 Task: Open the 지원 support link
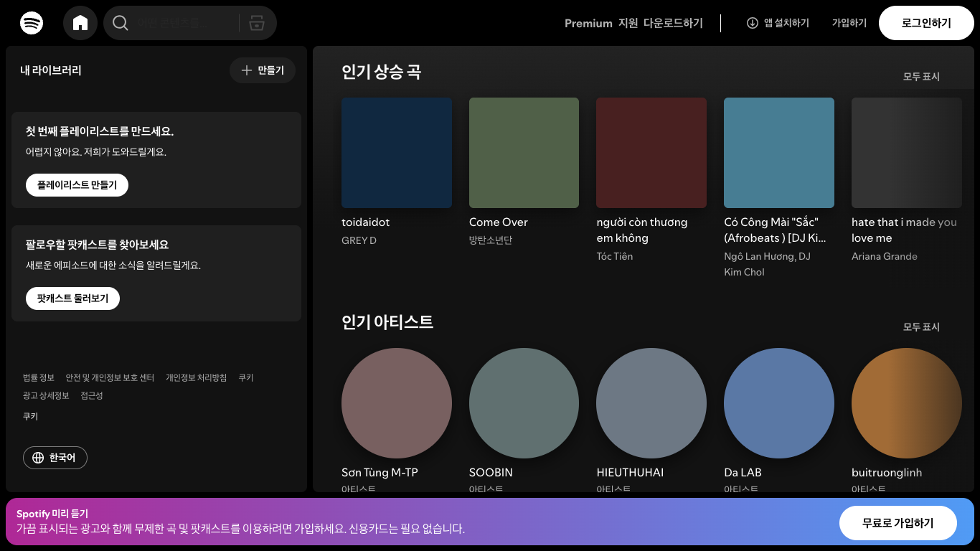click(628, 23)
